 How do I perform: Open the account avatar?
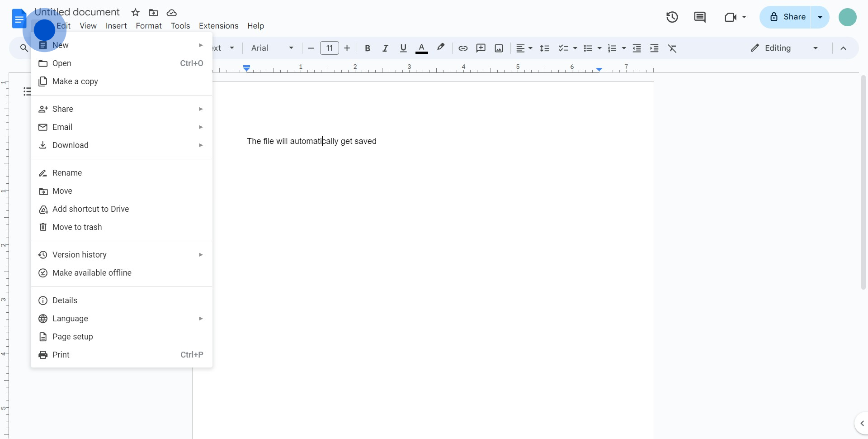coord(848,17)
